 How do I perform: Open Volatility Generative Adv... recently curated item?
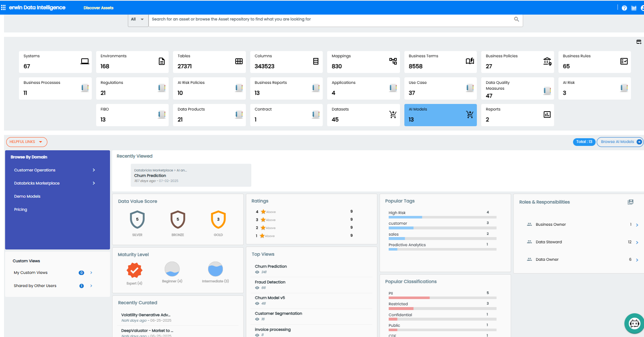click(x=146, y=315)
